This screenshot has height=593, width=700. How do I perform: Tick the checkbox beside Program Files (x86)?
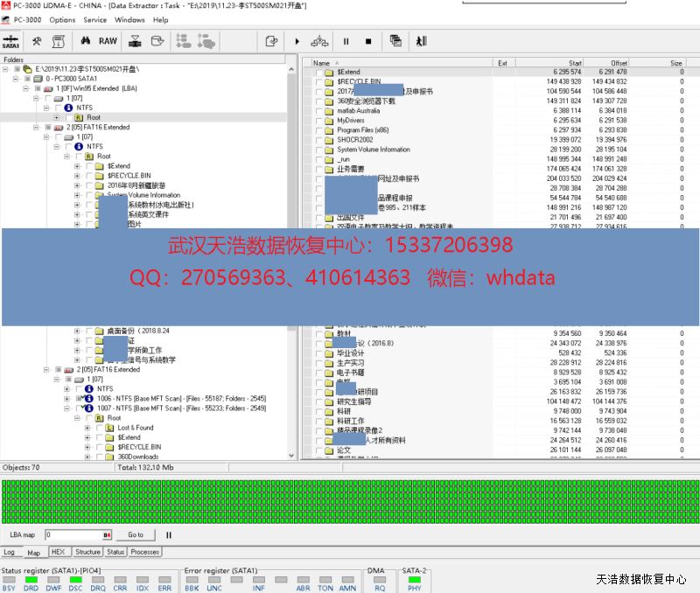click(318, 130)
